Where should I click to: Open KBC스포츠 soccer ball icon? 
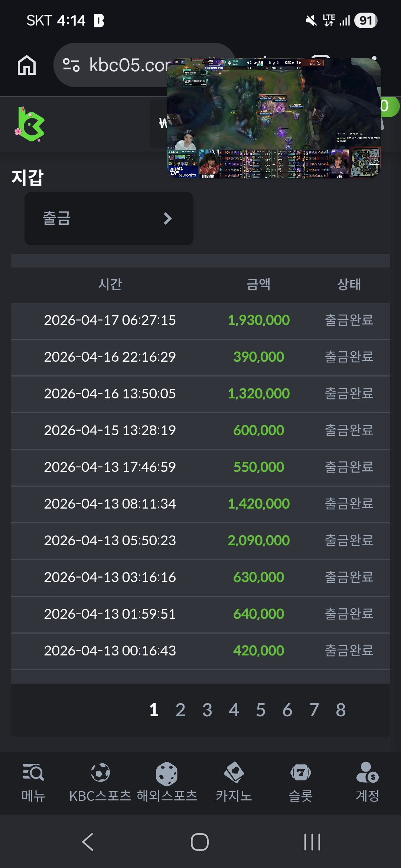click(x=100, y=773)
